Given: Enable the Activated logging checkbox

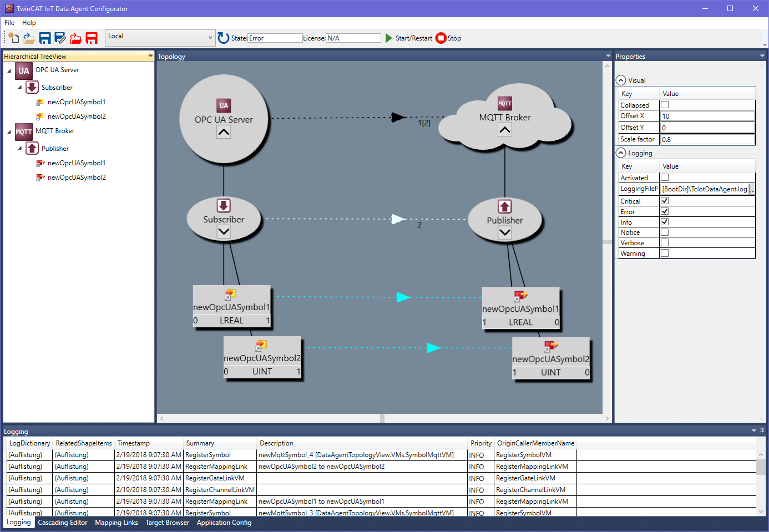Looking at the screenshot, I should tap(665, 178).
